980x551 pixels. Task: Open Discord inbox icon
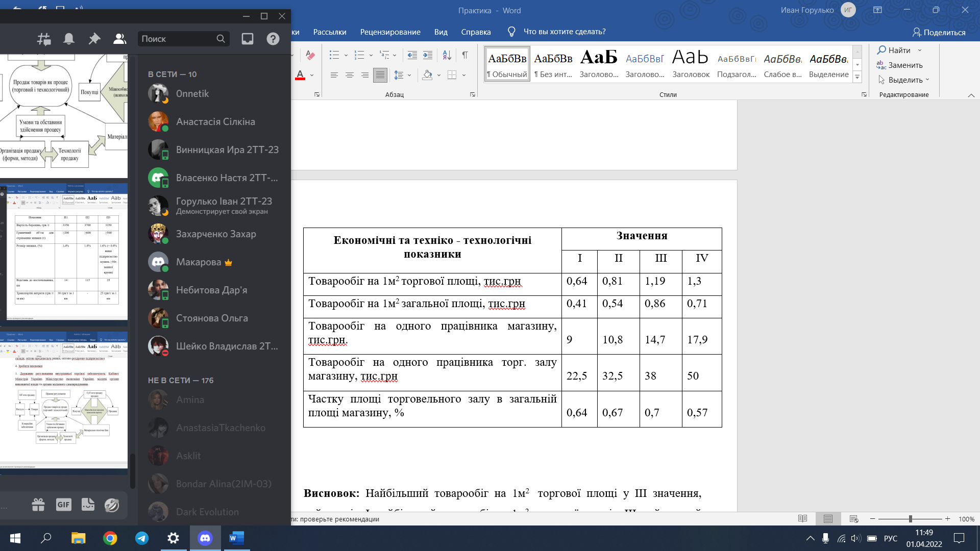coord(248,39)
